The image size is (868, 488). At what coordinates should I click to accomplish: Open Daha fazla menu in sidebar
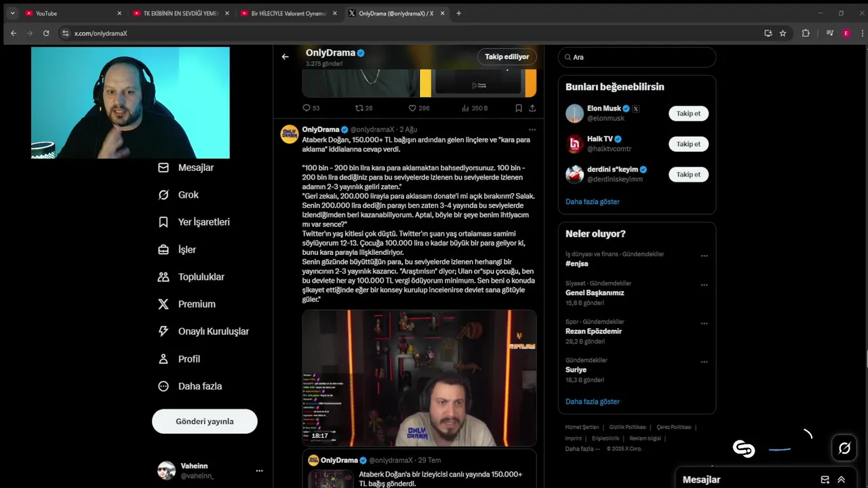coord(190,386)
